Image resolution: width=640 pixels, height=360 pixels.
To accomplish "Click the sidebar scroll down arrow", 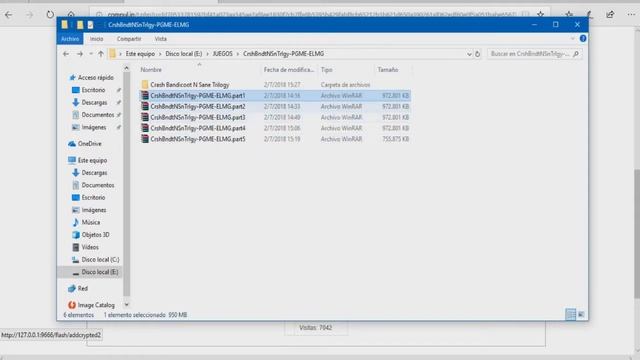I will pyautogui.click(x=127, y=304).
